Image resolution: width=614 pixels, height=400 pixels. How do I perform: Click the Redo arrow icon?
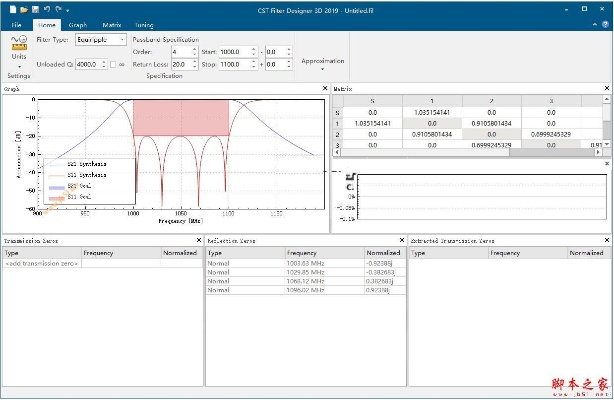(x=58, y=8)
